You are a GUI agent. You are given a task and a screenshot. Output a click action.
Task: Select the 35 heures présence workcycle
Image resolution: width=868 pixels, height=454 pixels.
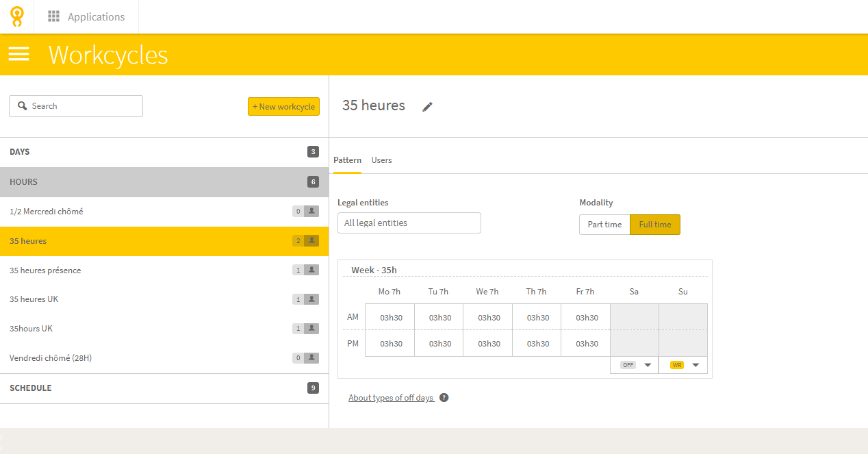tap(164, 270)
